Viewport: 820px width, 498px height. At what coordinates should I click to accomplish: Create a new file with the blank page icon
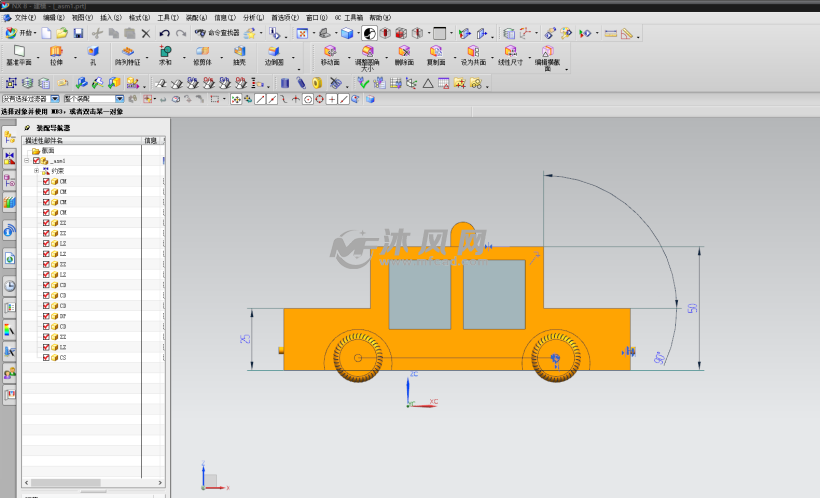click(47, 33)
